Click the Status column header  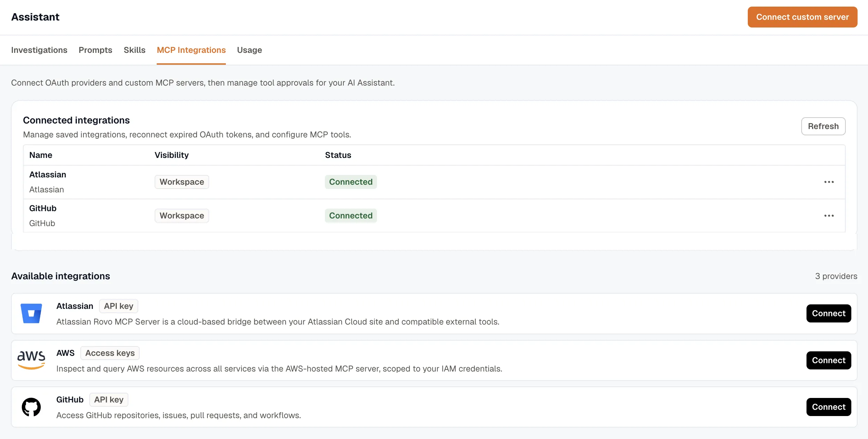point(338,155)
